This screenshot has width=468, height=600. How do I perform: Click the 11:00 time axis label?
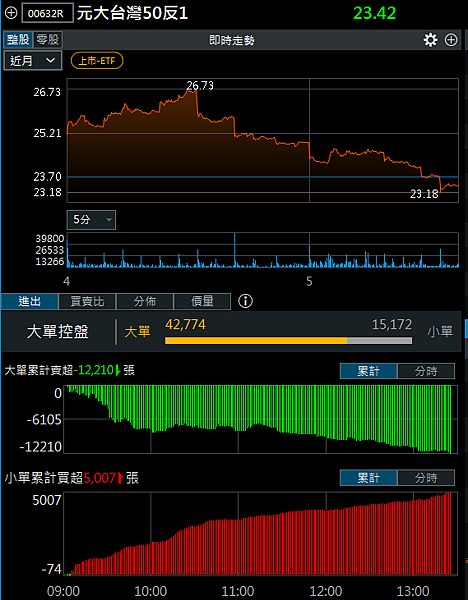[x=238, y=591]
